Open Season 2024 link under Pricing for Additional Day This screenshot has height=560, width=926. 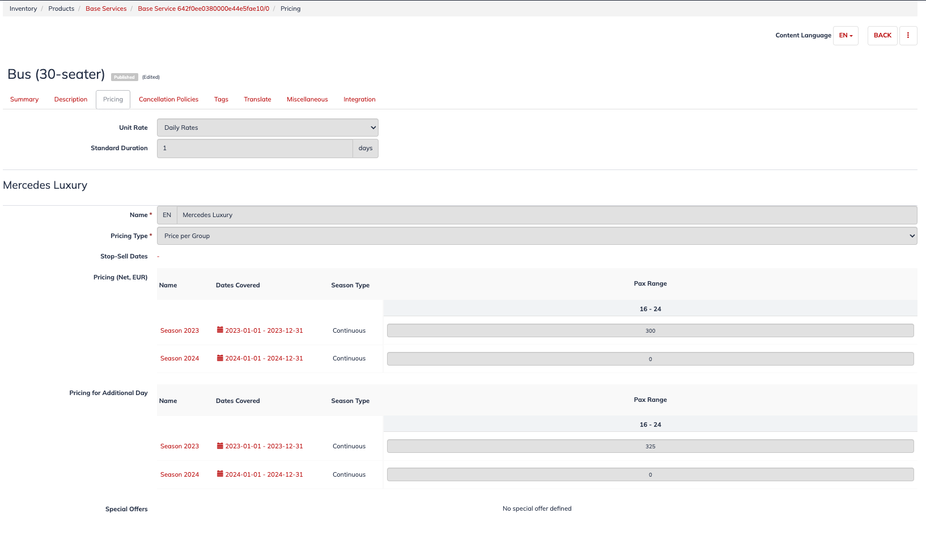180,474
